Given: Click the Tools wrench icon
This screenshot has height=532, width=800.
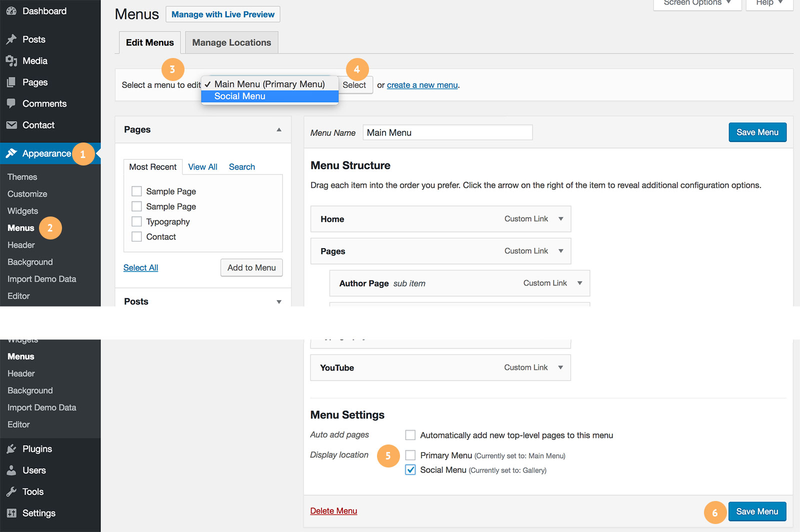Looking at the screenshot, I should [11, 492].
